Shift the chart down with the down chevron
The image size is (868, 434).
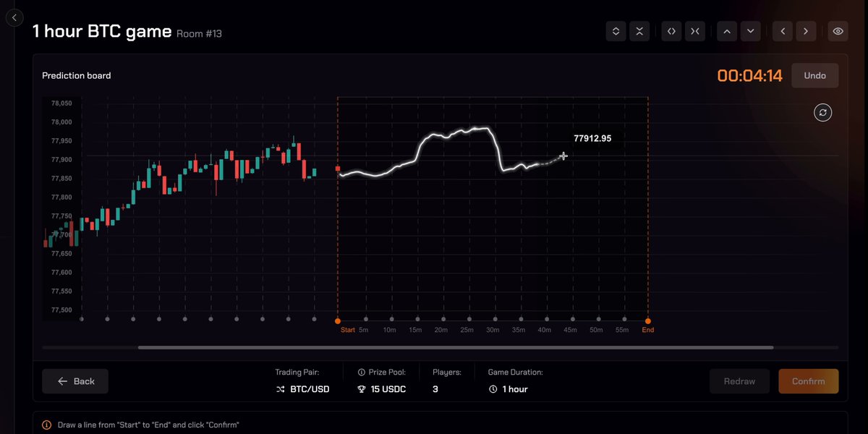tap(750, 31)
